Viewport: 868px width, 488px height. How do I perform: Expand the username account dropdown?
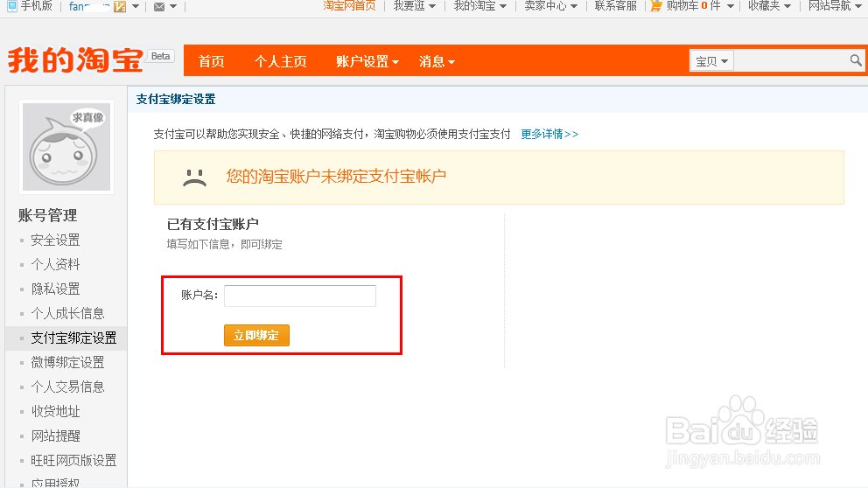coord(135,7)
